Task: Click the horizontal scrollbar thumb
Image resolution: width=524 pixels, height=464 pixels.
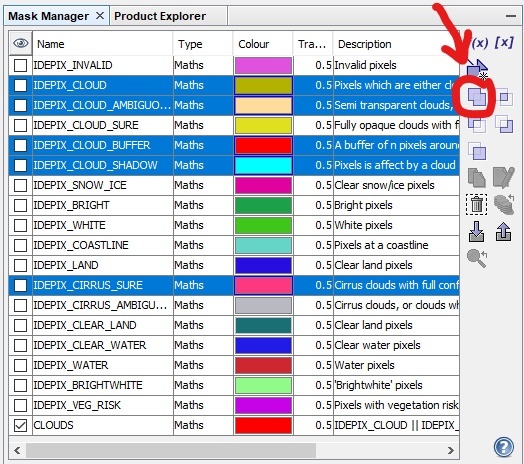Action: [x=171, y=450]
